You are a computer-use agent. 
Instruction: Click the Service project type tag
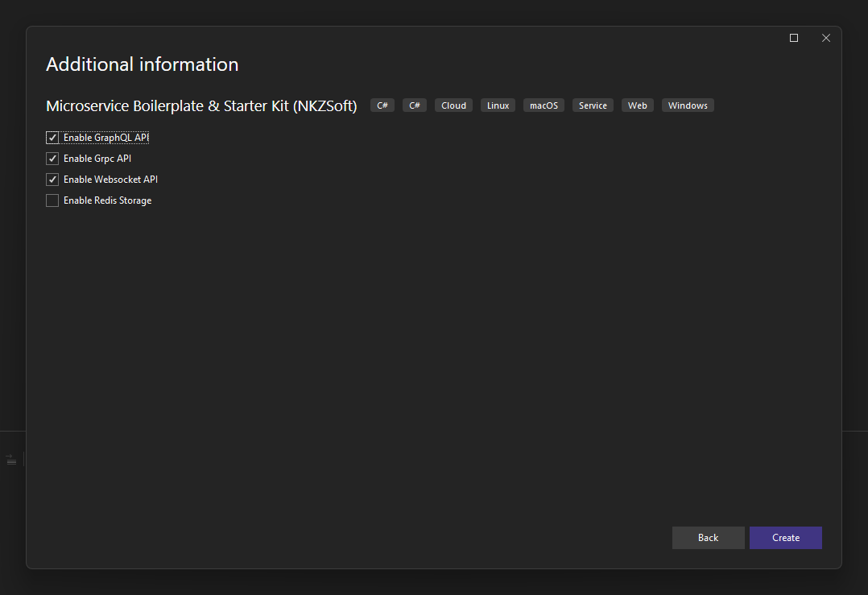tap(593, 105)
